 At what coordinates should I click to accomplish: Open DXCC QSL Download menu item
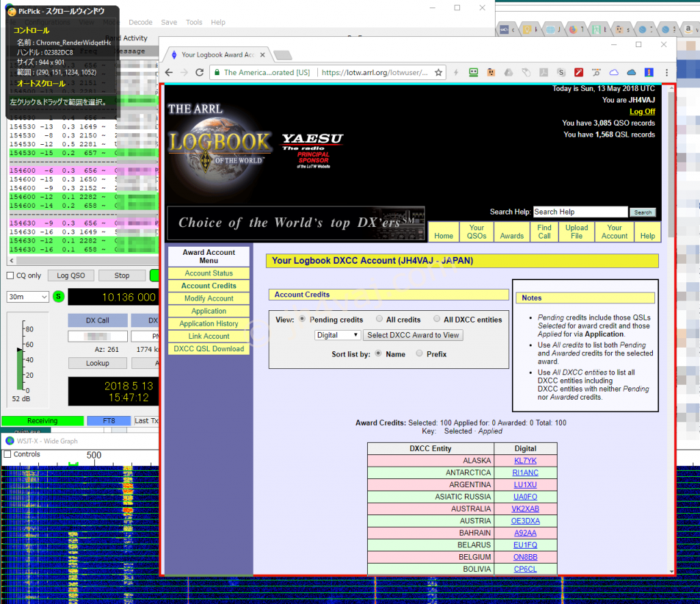click(208, 349)
